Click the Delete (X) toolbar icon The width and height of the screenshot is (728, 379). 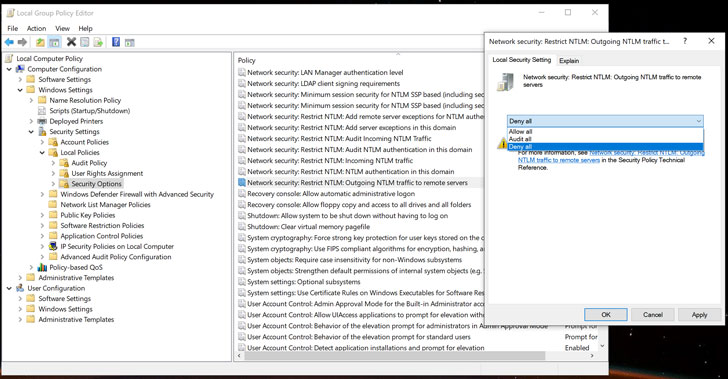(x=71, y=42)
